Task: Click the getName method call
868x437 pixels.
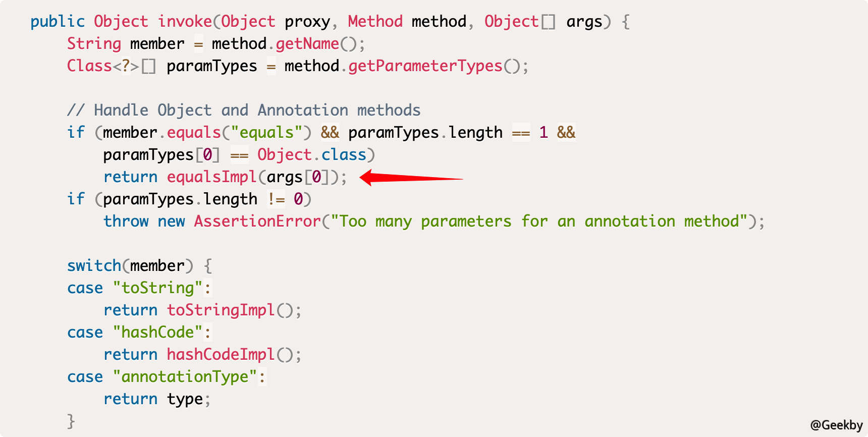Action: click(307, 44)
